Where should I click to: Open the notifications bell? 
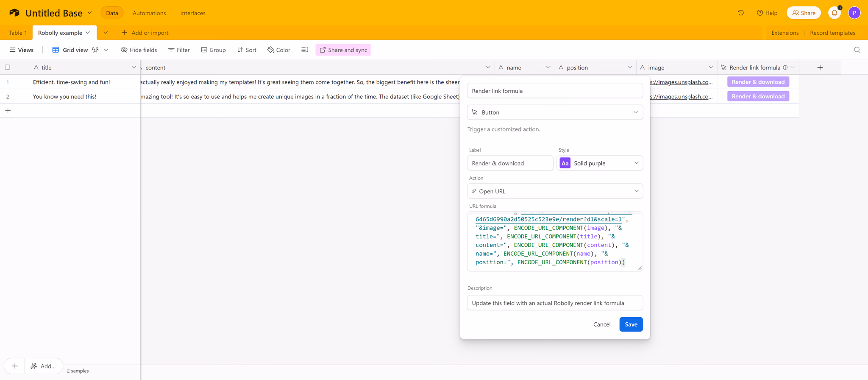(835, 13)
